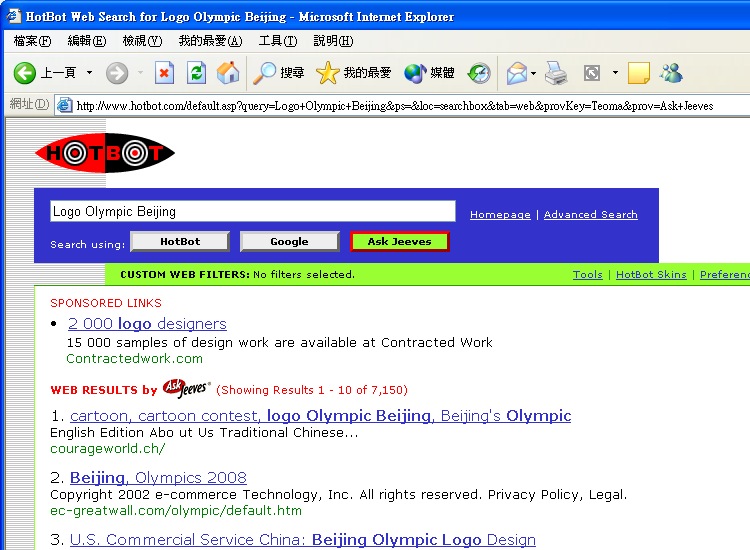
Task: Go to the Home page icon
Action: pos(228,73)
